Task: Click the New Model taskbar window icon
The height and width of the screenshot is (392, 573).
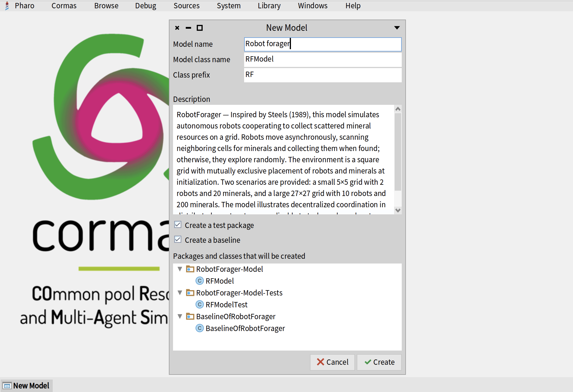Action: (x=7, y=386)
